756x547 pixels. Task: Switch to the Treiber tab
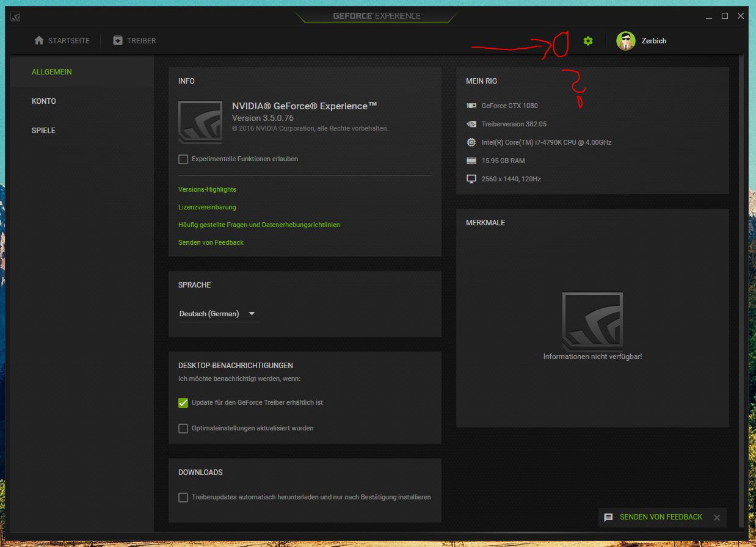pos(134,41)
